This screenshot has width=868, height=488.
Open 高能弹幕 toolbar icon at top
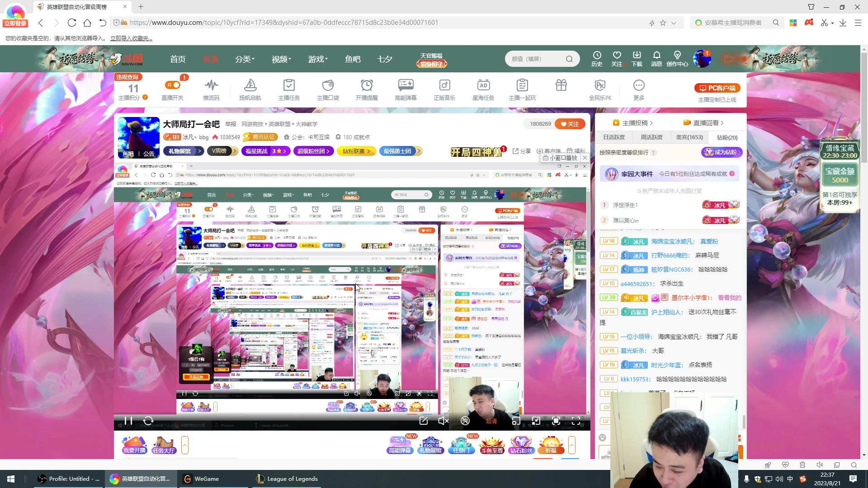tap(406, 89)
